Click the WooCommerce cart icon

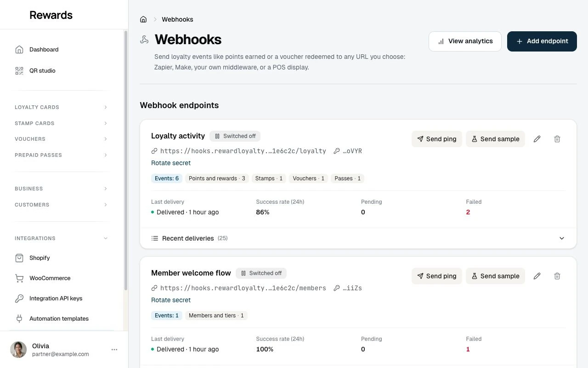click(19, 278)
